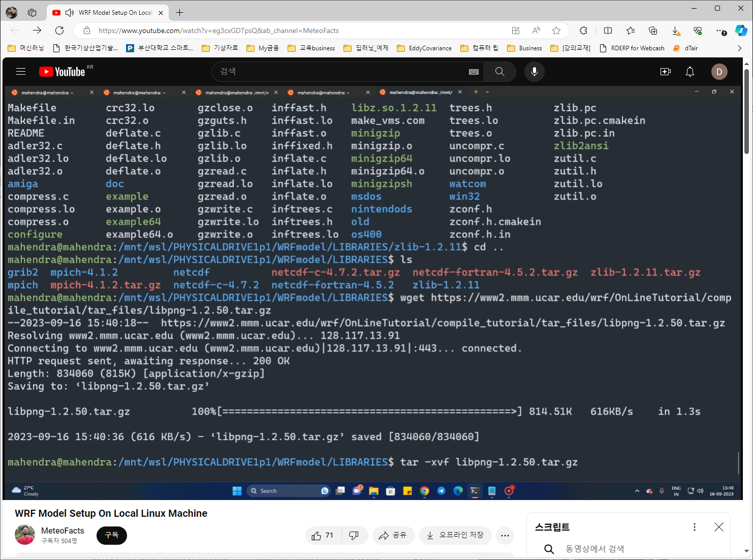Focus the browser address bar URL
The height and width of the screenshot is (560, 753).
(218, 31)
